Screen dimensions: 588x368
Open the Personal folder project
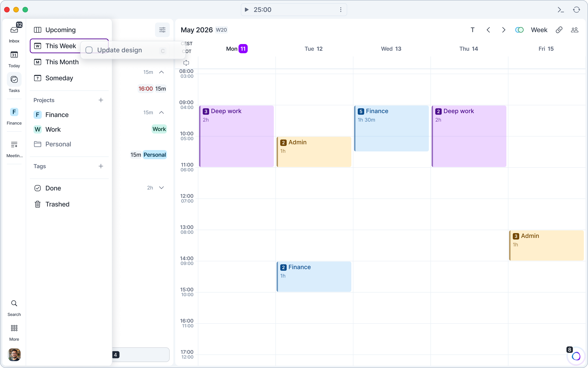coord(69,144)
